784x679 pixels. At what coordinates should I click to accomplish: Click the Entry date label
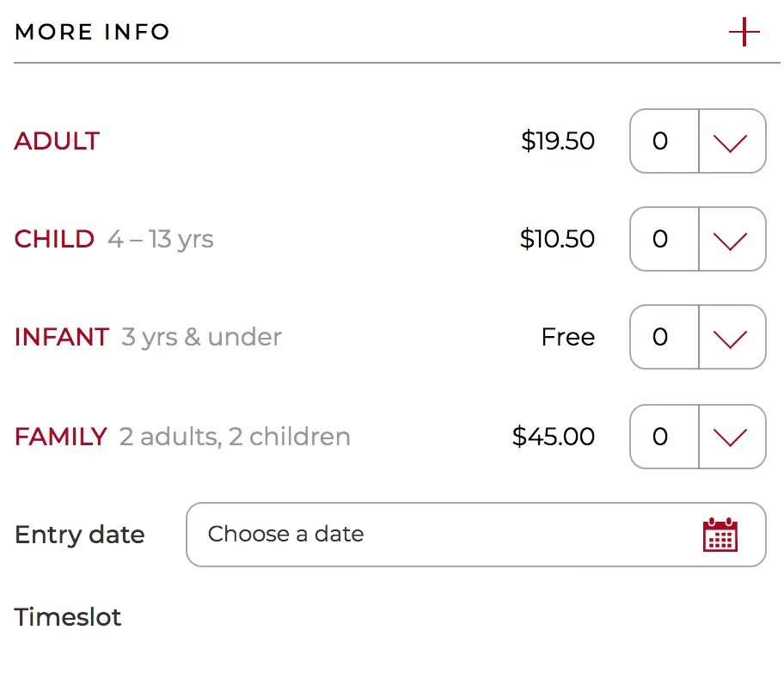[x=79, y=535]
